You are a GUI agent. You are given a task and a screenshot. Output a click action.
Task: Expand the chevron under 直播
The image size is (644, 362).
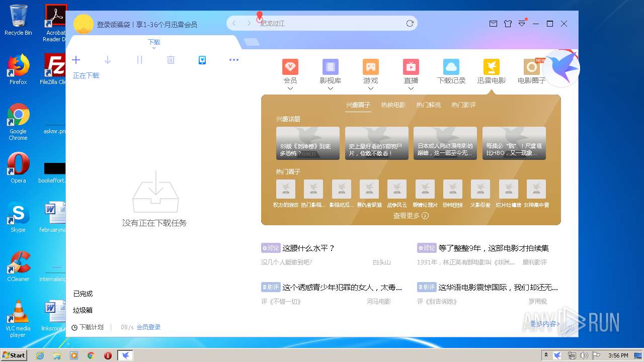click(411, 88)
